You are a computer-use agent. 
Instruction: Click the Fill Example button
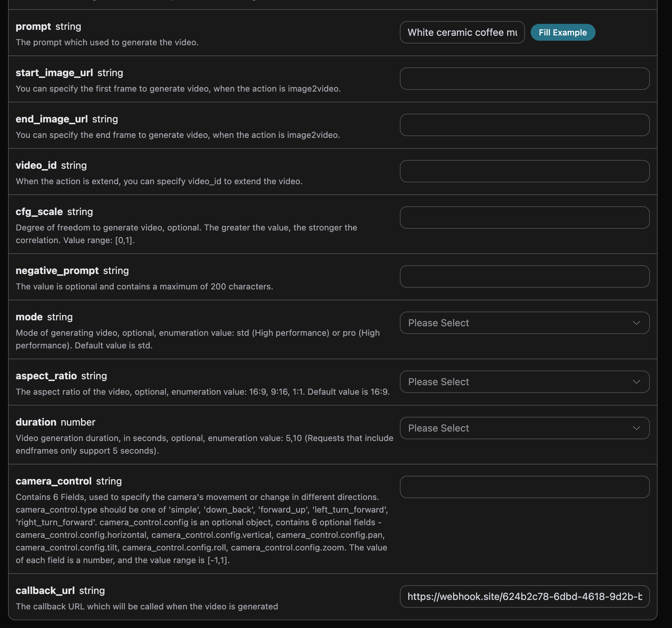[563, 32]
